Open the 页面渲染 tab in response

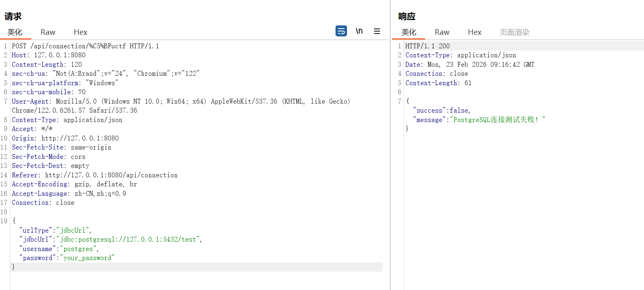pos(514,32)
